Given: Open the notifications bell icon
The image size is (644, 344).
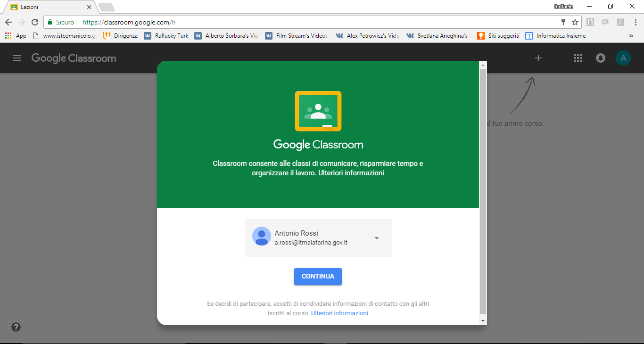Looking at the screenshot, I should pos(600,58).
